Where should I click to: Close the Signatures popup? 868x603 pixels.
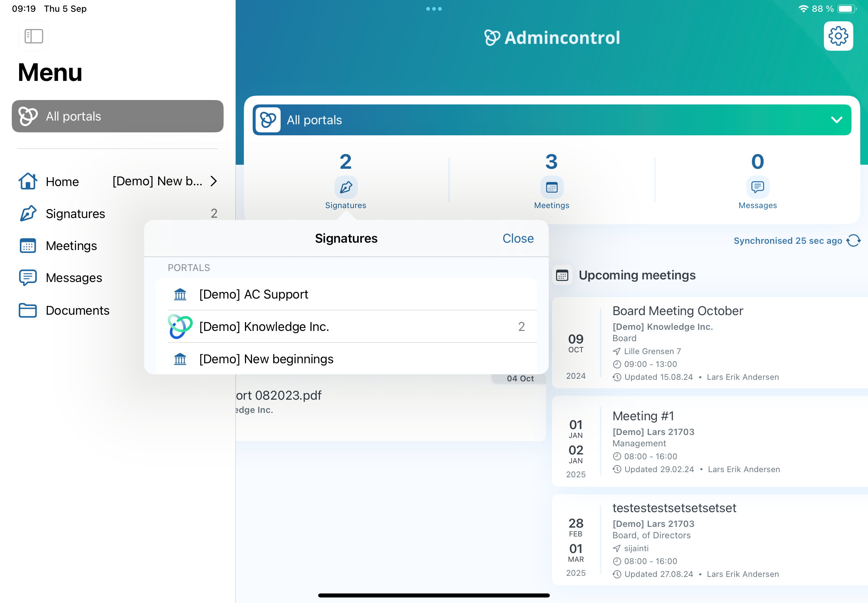(517, 238)
